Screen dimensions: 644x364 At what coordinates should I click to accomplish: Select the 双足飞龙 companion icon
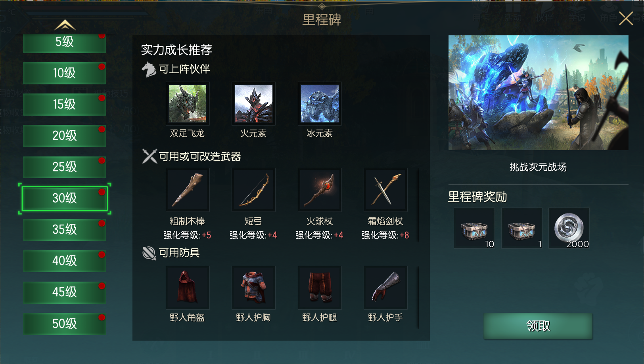188,103
